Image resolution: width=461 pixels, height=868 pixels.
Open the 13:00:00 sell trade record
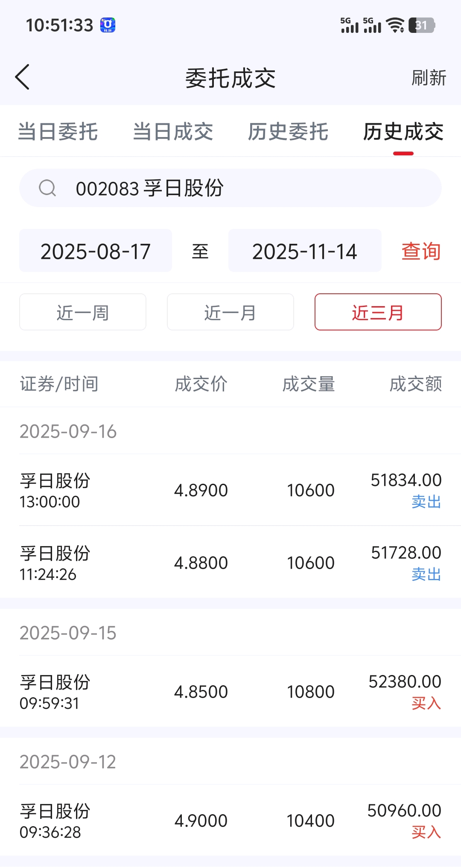click(x=230, y=490)
